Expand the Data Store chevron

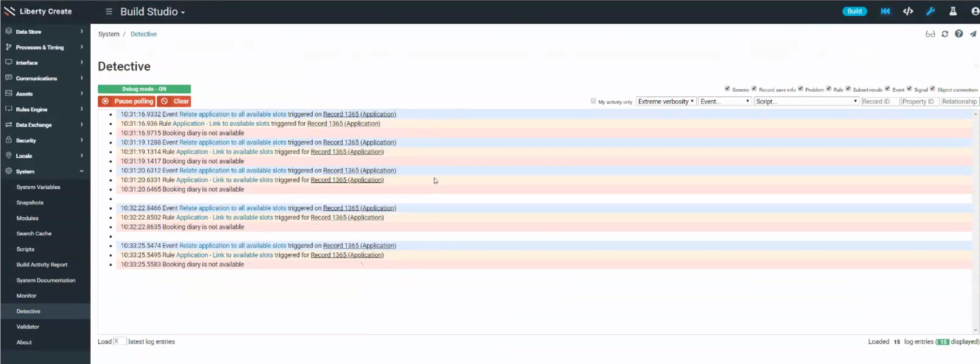[x=81, y=31]
